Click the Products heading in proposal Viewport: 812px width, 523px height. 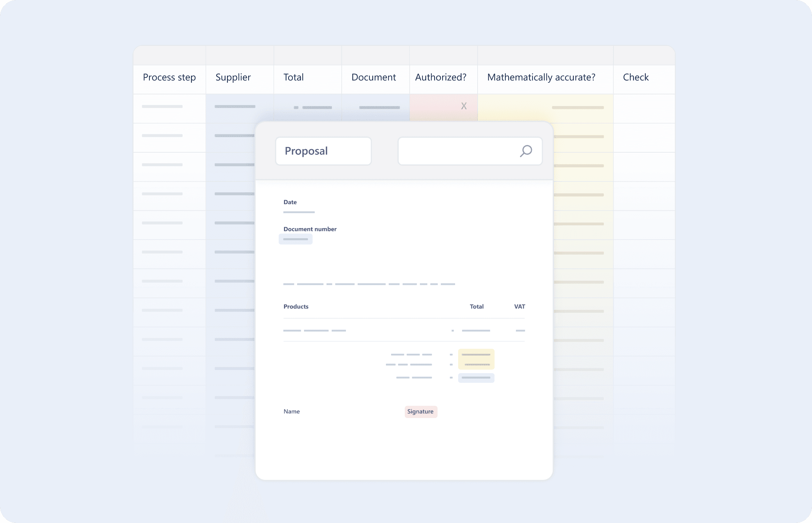tap(296, 306)
